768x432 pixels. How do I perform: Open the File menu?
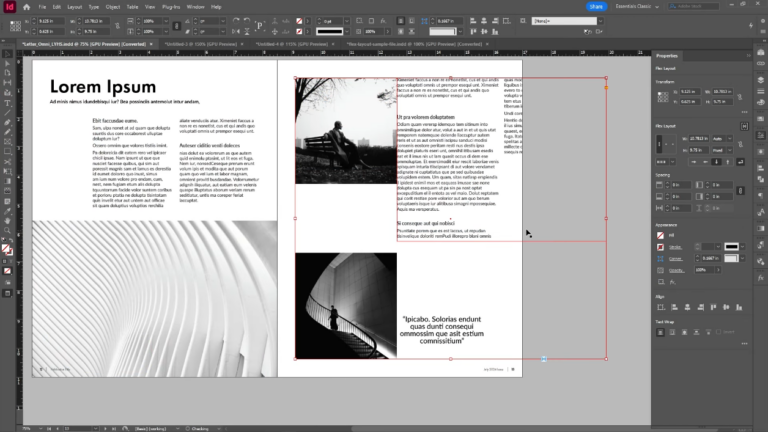42,7
